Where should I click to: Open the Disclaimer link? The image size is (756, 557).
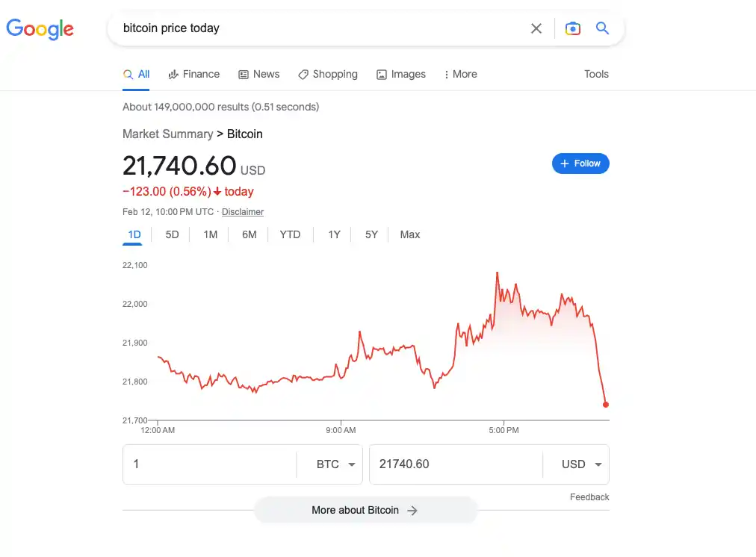click(x=243, y=212)
